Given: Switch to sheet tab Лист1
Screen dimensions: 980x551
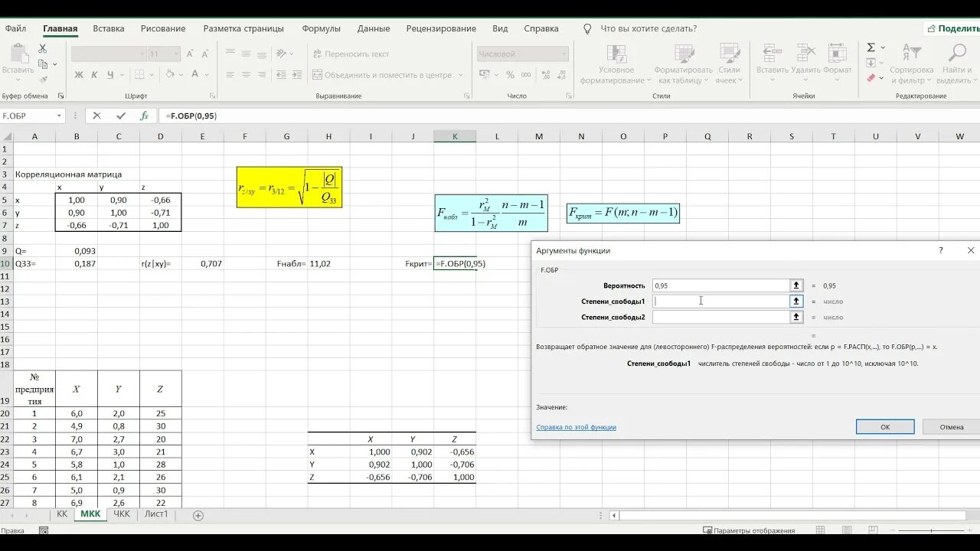Looking at the screenshot, I should tap(156, 514).
